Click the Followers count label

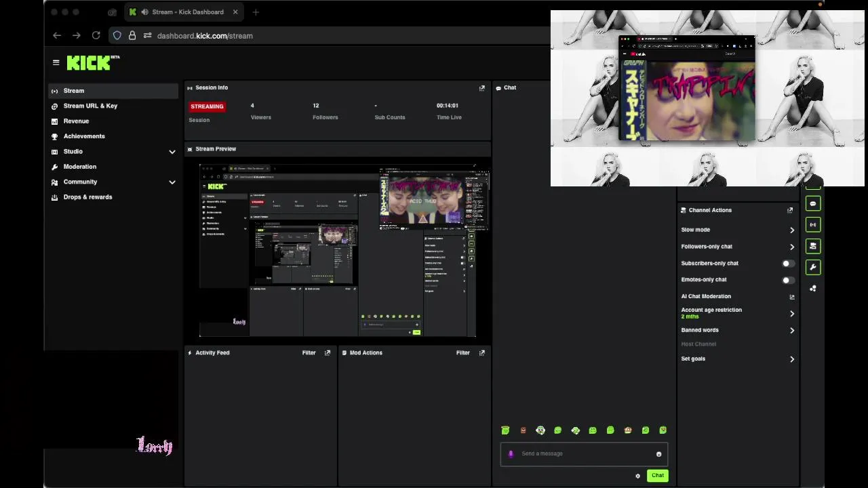325,117
